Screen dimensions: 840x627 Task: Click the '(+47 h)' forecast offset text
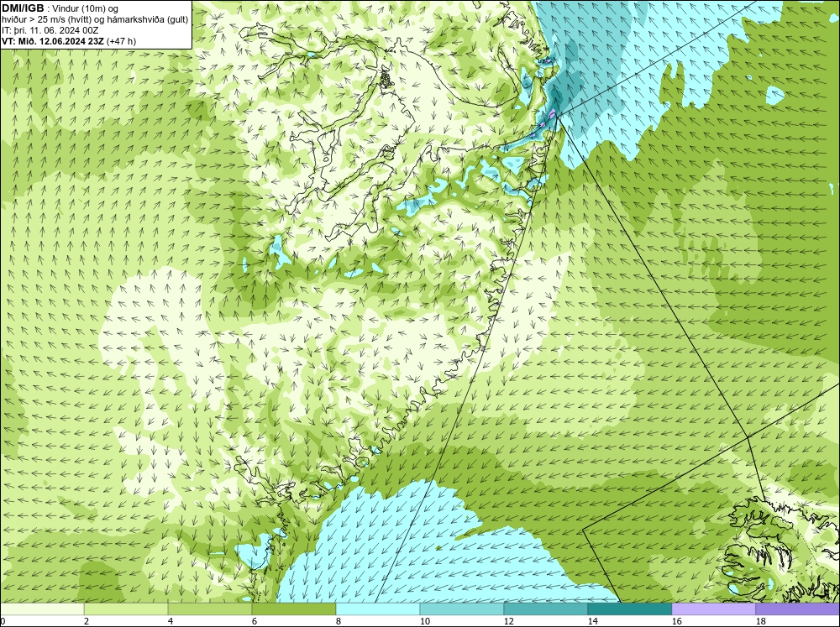tap(122, 41)
